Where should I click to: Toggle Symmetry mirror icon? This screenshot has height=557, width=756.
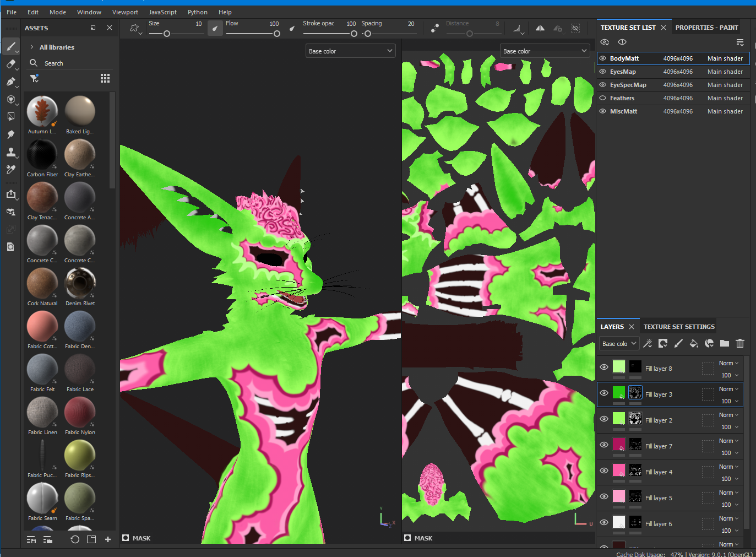click(540, 28)
